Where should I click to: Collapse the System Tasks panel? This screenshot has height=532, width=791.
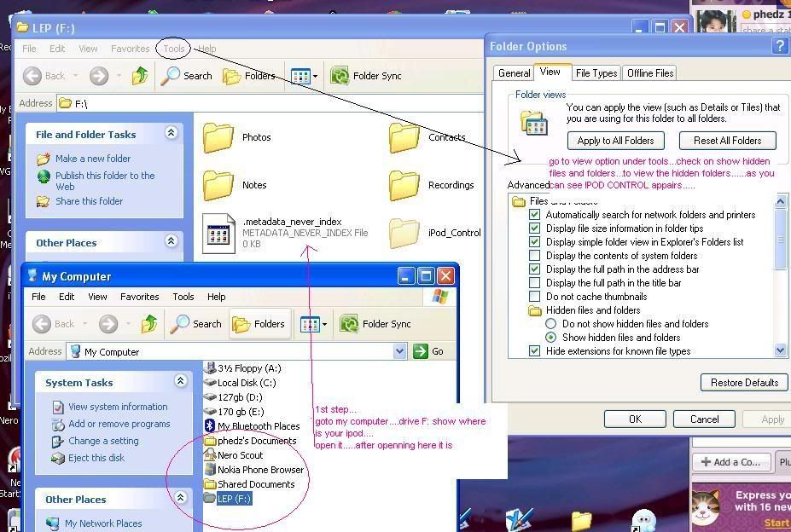point(180,382)
